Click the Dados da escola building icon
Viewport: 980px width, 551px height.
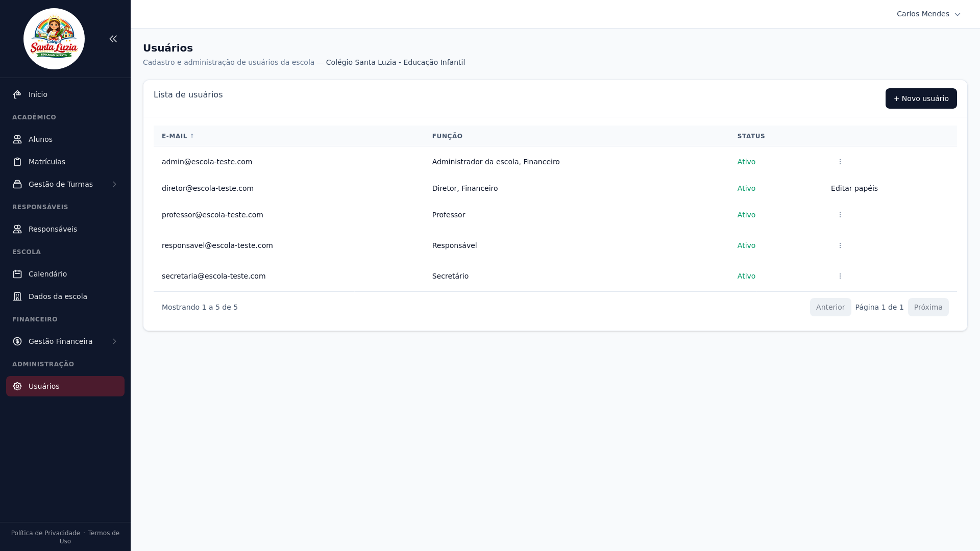point(17,296)
